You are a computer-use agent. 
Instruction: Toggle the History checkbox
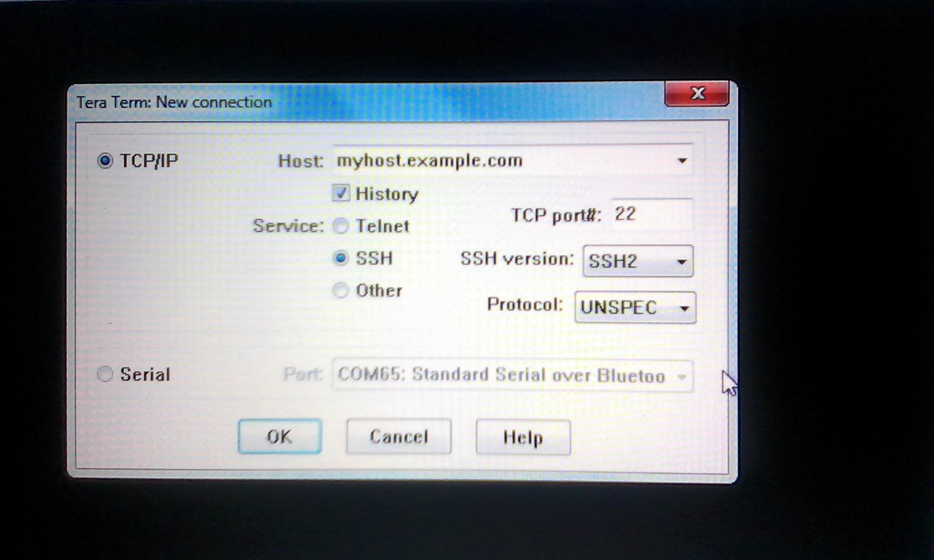[341, 193]
